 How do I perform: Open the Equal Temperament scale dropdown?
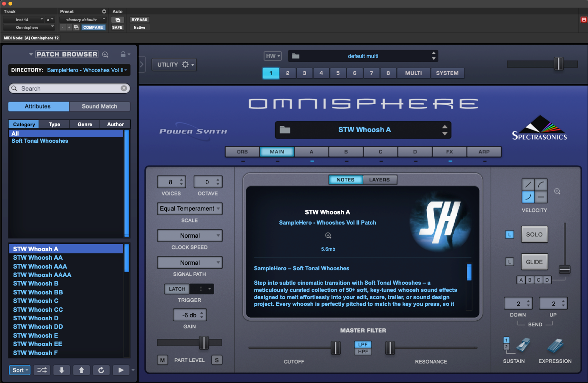pos(190,208)
